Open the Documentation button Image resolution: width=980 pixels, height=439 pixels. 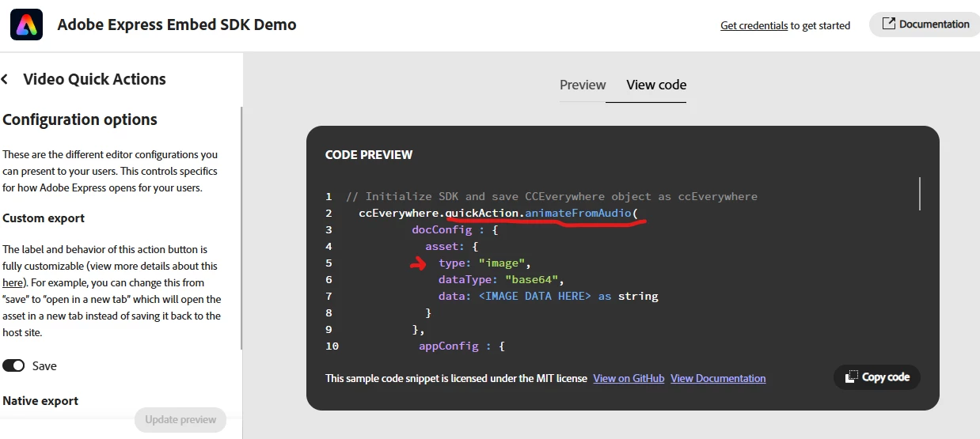[x=924, y=25]
